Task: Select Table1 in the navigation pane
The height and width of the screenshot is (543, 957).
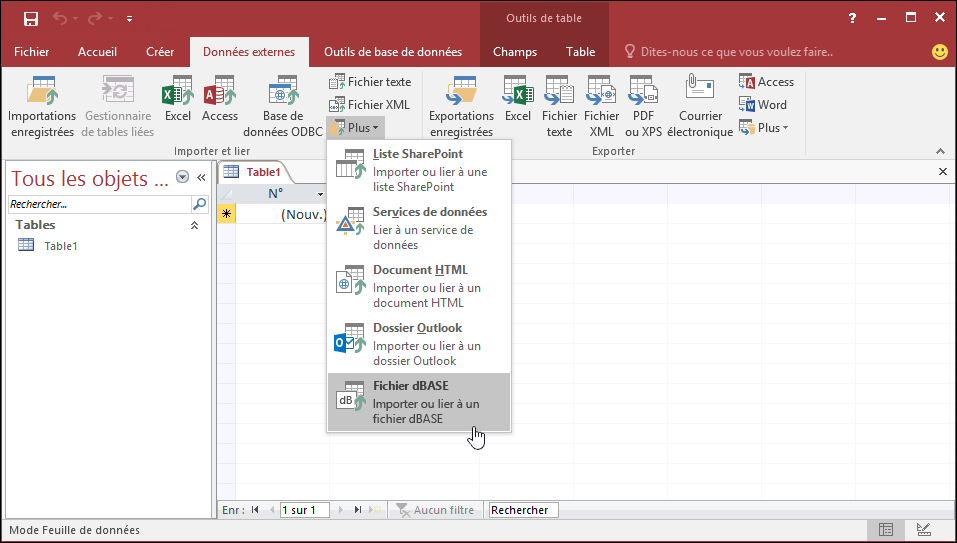Action: (60, 246)
